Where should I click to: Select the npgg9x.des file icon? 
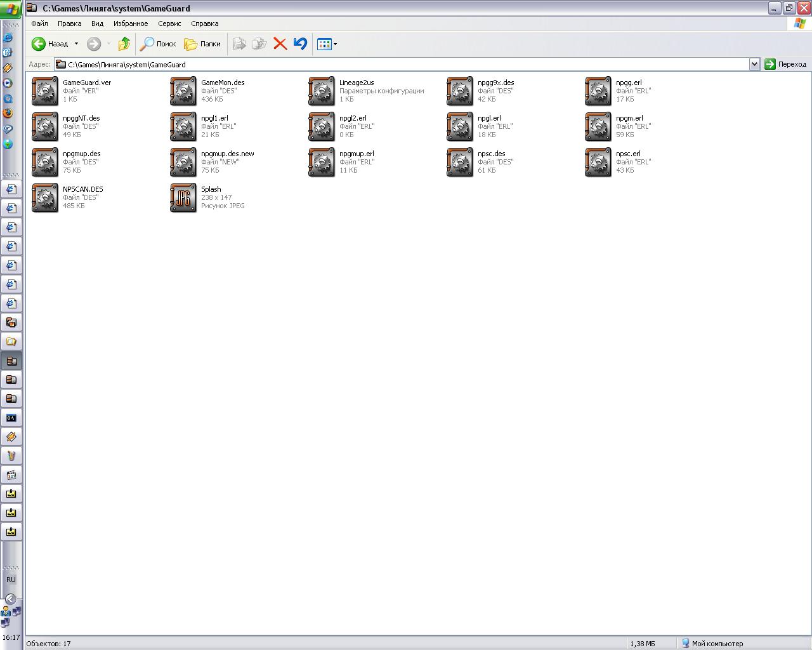point(460,91)
